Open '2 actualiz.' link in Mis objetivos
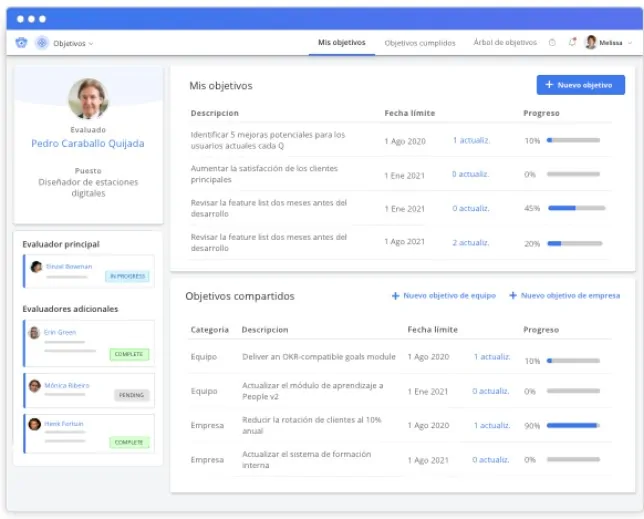This screenshot has height=519, width=644. 470,242
